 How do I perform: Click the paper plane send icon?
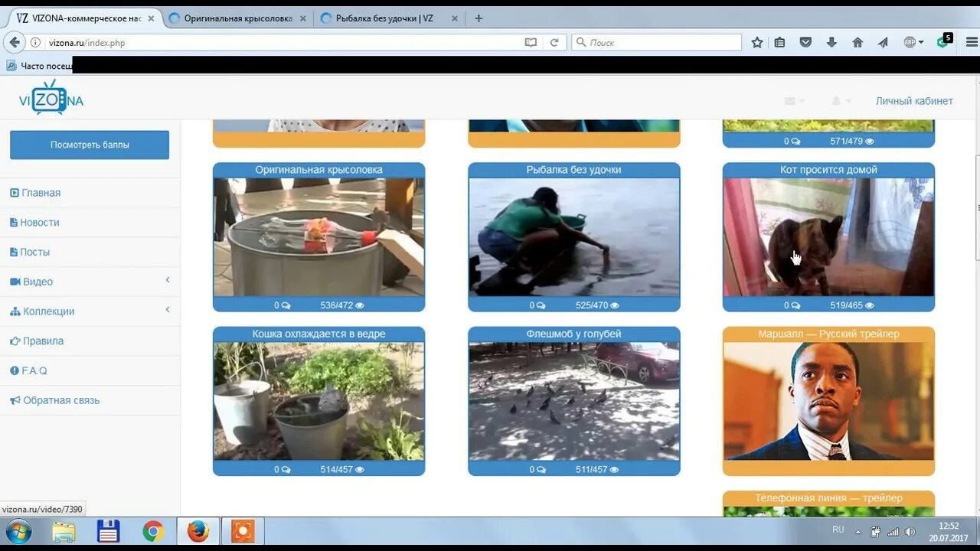point(883,43)
